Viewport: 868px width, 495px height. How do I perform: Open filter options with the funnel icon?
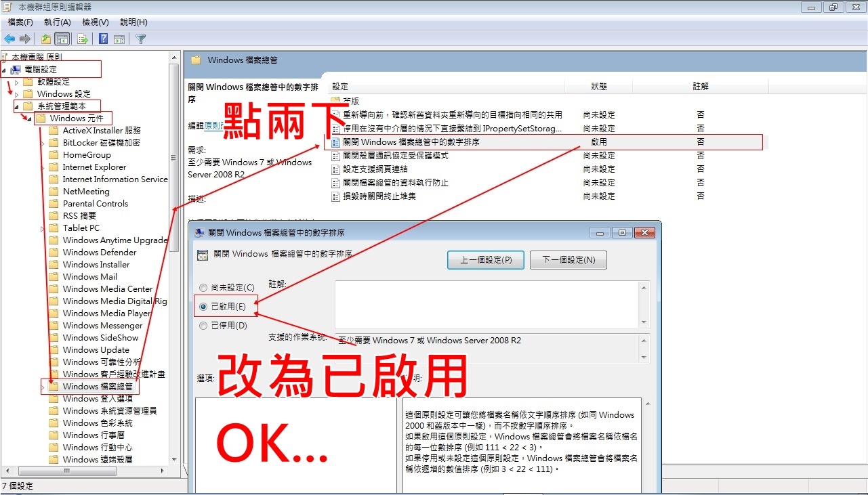pyautogui.click(x=141, y=39)
